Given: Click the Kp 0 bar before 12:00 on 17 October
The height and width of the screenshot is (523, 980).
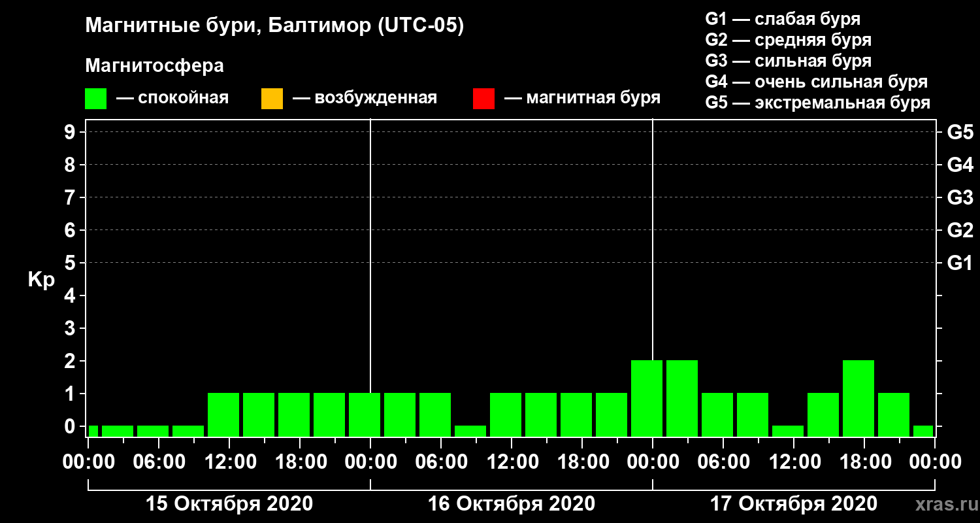Looking at the screenshot, I should [x=788, y=431].
